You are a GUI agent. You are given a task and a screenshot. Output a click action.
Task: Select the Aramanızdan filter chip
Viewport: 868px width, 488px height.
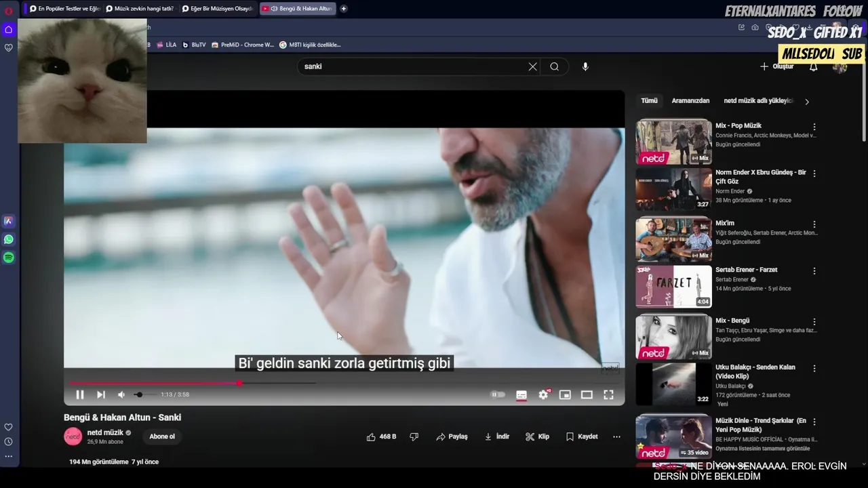690,101
